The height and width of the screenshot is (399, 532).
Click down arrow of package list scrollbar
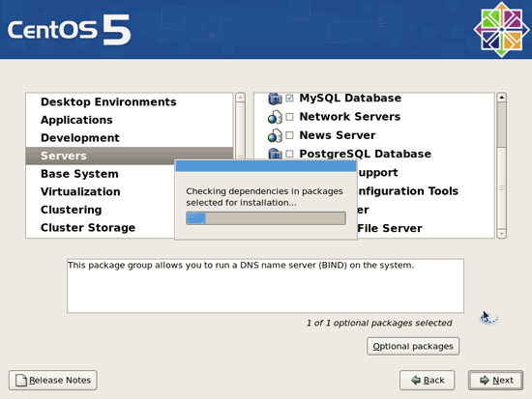coord(501,234)
